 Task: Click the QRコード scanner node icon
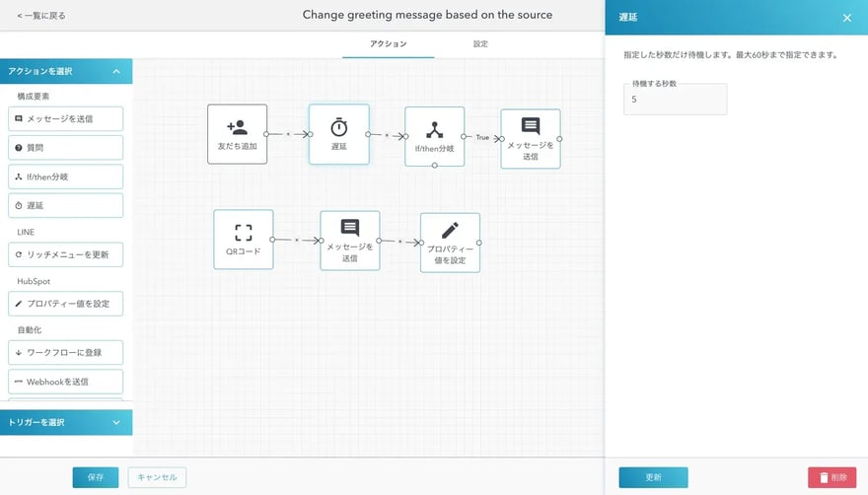[x=244, y=234]
